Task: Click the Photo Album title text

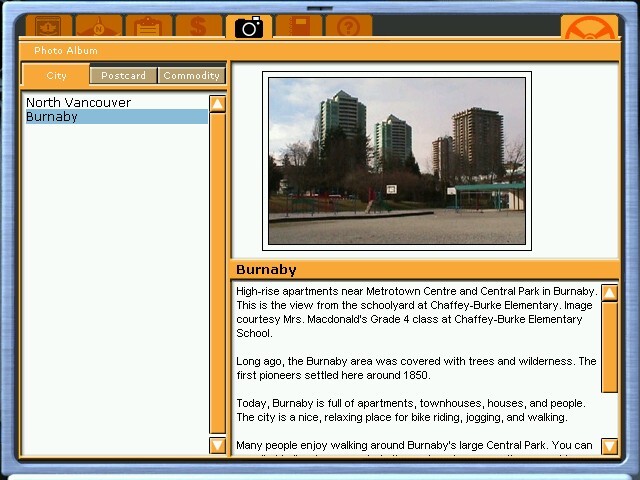Action: click(66, 51)
